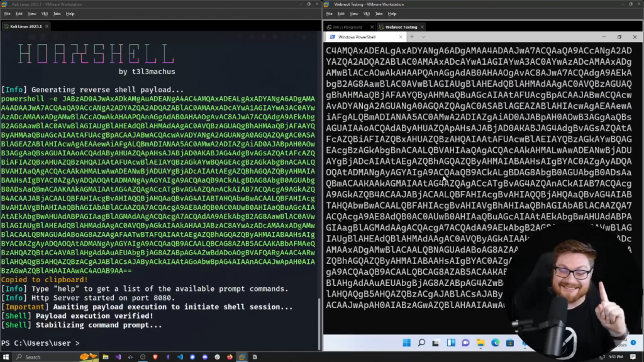Open VM menu in Kali Linux VMware window
The image size is (644, 362).
[45, 14]
